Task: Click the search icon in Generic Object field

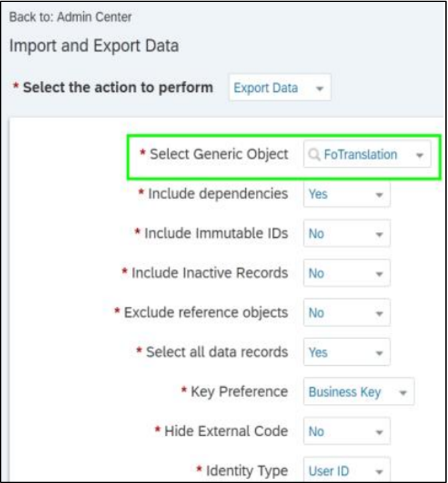Action: pyautogui.click(x=314, y=154)
